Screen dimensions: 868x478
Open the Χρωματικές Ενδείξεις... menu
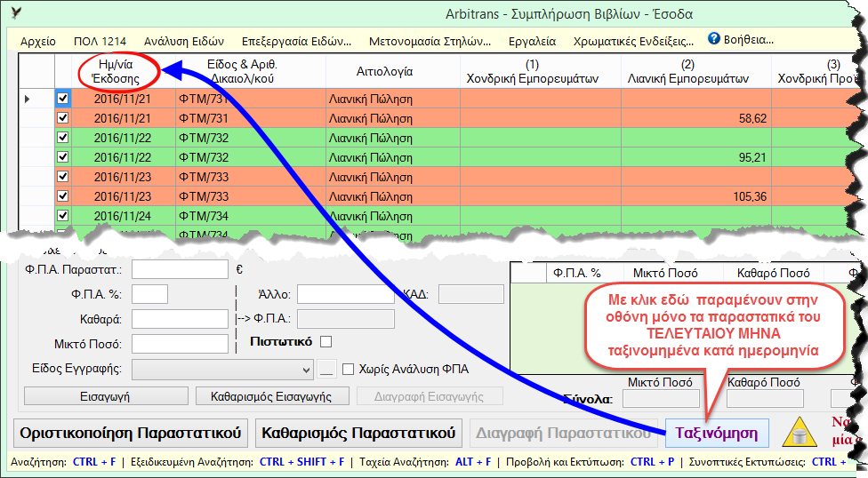point(633,42)
